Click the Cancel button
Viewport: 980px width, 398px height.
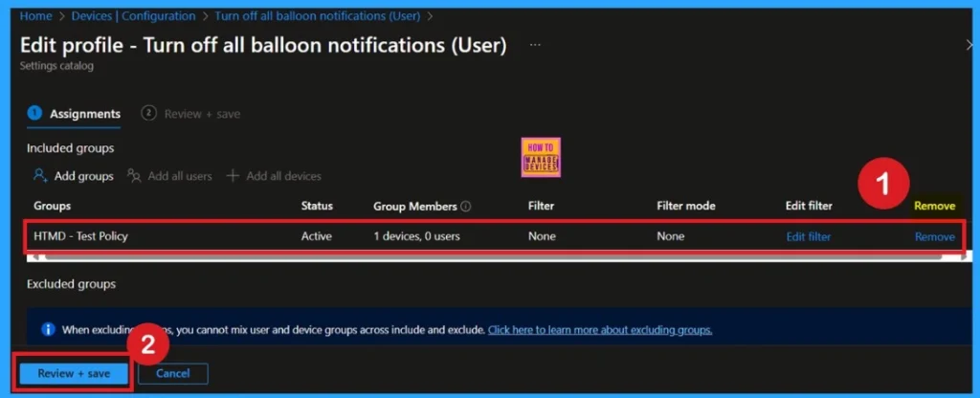tap(173, 374)
